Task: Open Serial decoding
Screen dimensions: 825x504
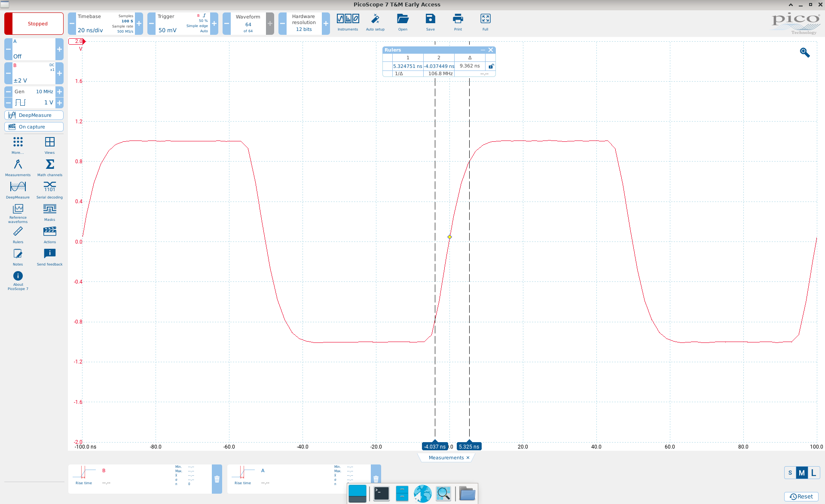Action: [x=50, y=190]
